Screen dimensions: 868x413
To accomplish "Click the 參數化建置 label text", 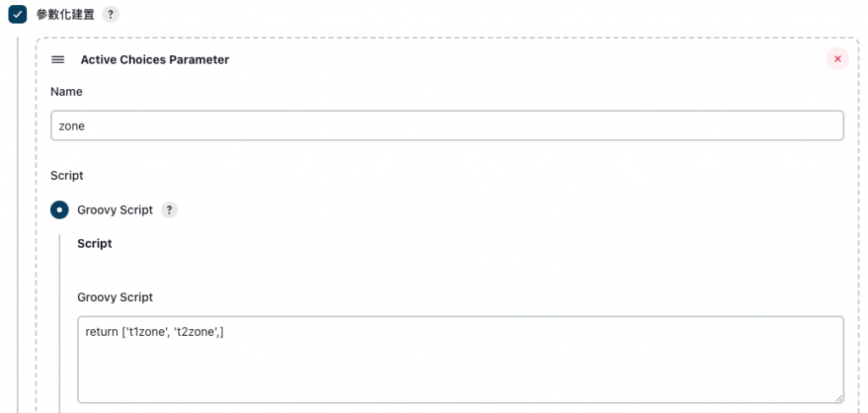I will (65, 14).
